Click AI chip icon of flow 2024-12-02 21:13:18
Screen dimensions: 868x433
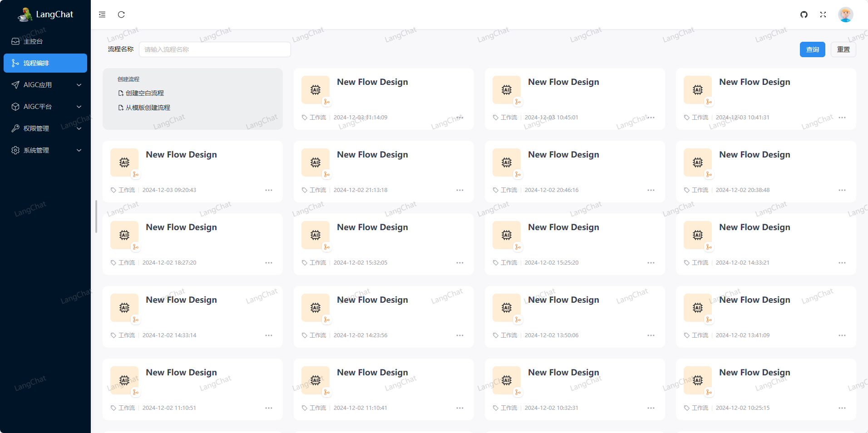(x=316, y=162)
